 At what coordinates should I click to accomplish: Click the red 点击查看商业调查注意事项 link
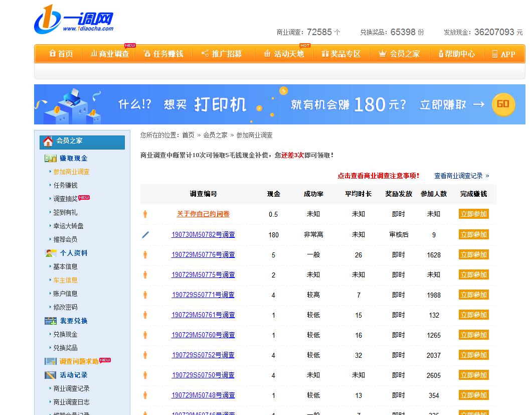click(x=379, y=176)
